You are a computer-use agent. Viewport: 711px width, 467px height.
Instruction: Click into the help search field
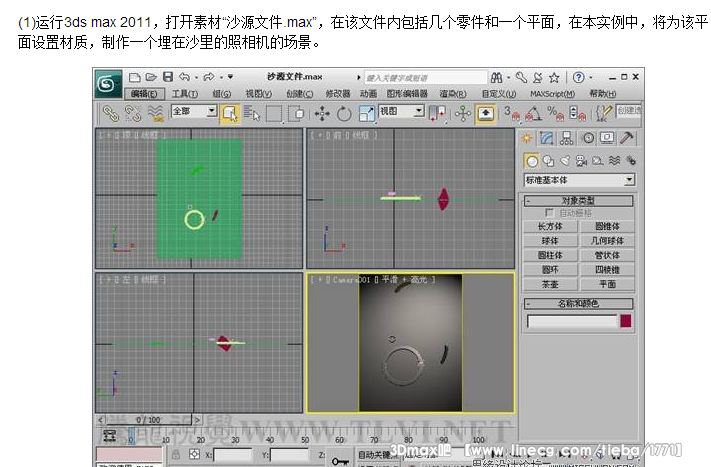[426, 78]
